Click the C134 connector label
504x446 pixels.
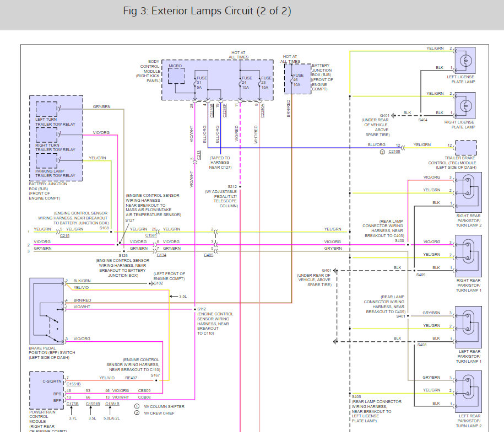(161, 255)
